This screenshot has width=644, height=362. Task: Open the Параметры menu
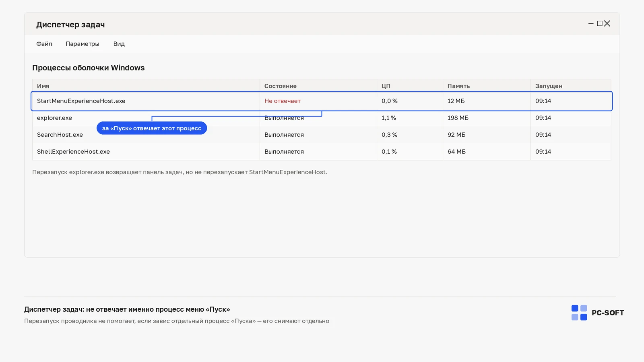(x=83, y=44)
